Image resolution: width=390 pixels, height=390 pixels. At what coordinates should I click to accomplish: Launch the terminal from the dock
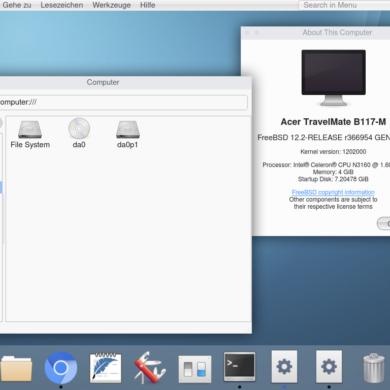(239, 366)
